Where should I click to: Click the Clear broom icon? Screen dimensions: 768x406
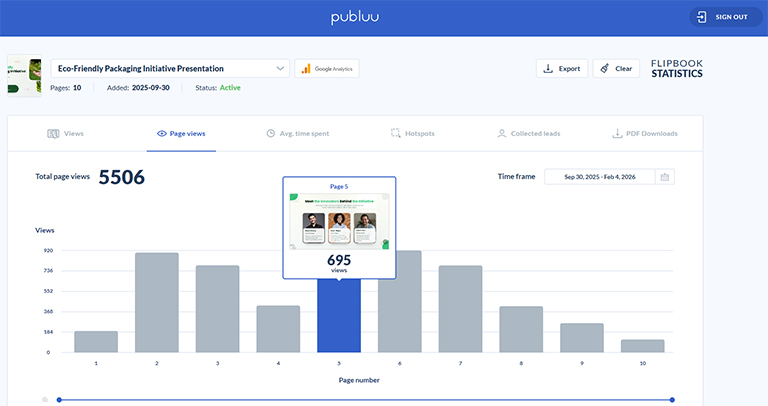pos(605,69)
